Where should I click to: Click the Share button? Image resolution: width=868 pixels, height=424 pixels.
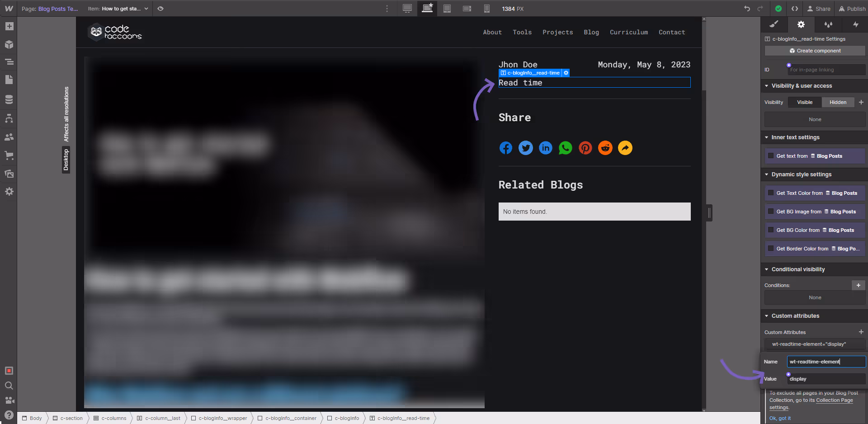pos(819,9)
